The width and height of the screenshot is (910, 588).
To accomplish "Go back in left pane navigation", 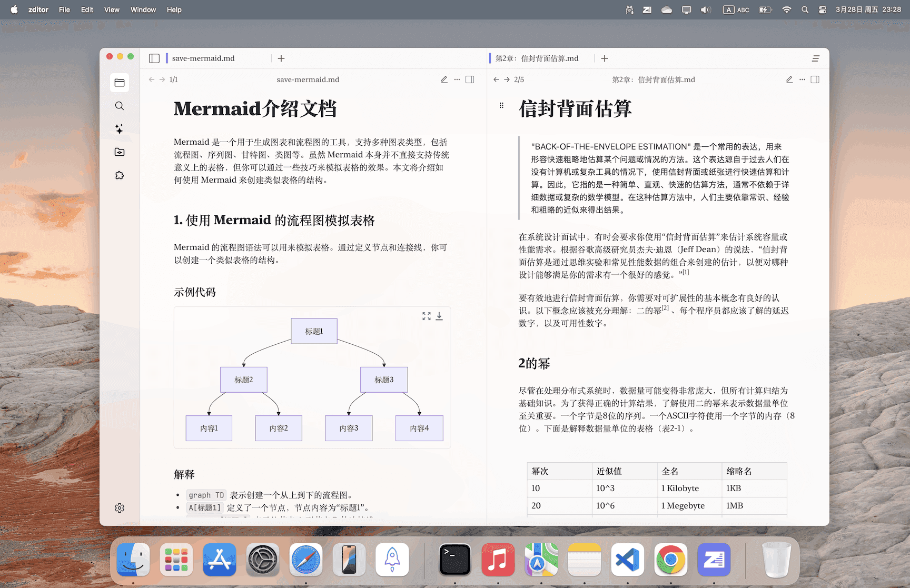I will click(x=152, y=79).
